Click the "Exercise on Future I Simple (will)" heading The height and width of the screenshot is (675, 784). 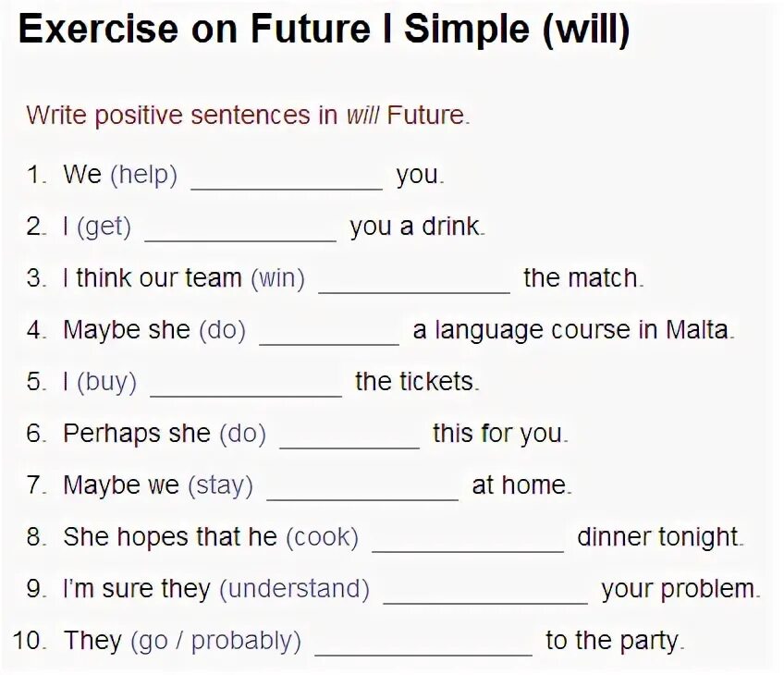click(x=325, y=31)
